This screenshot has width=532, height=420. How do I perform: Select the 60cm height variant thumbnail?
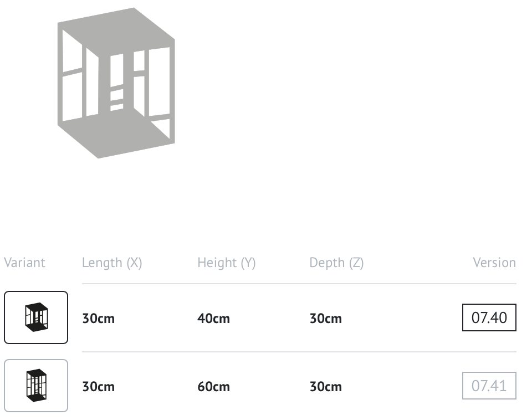(36, 386)
